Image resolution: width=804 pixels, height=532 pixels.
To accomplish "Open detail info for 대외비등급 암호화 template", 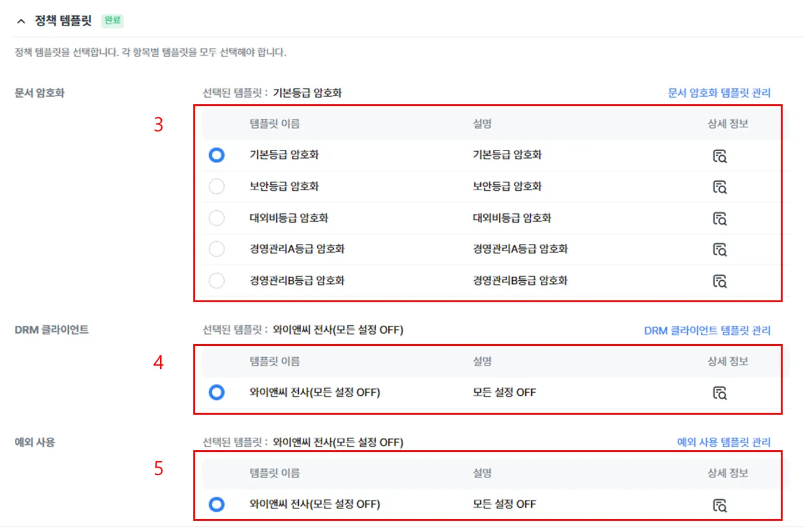I will (x=719, y=219).
